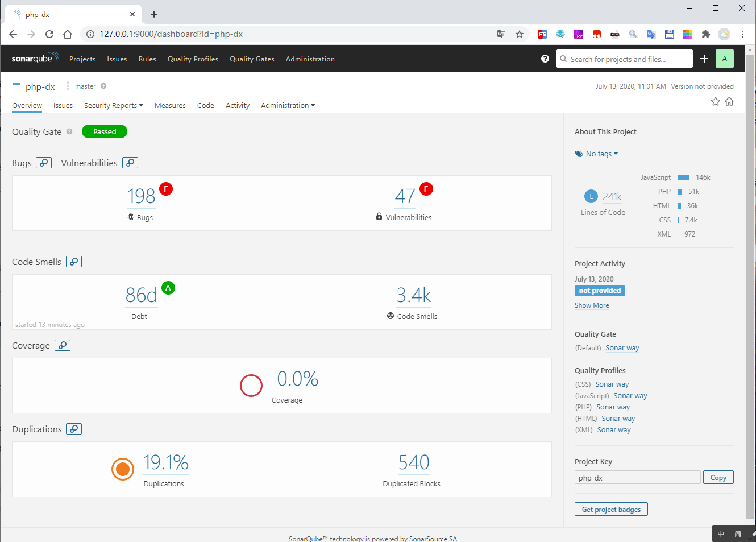The width and height of the screenshot is (756, 542).
Task: Click the Copy project key button
Action: [x=718, y=478]
